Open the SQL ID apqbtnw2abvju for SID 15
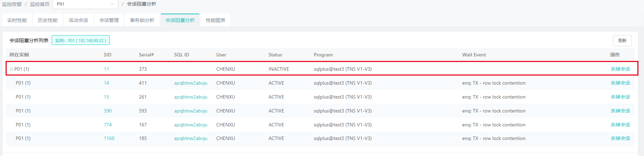This screenshot has width=644, height=156. pyautogui.click(x=191, y=97)
